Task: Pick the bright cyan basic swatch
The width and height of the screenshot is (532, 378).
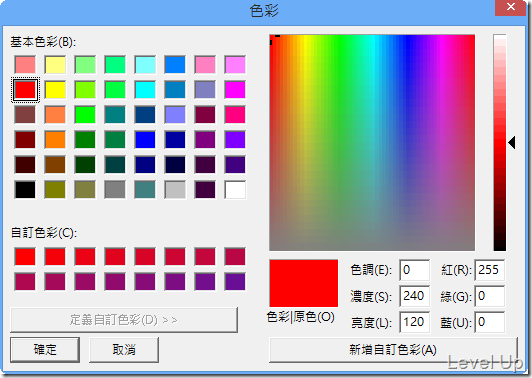Action: tap(145, 90)
